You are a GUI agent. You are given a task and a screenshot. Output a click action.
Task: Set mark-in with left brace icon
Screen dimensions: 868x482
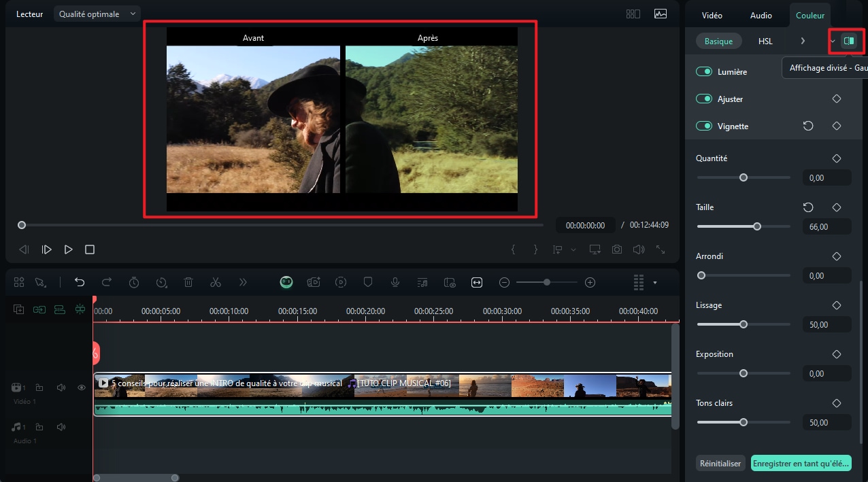coord(514,249)
